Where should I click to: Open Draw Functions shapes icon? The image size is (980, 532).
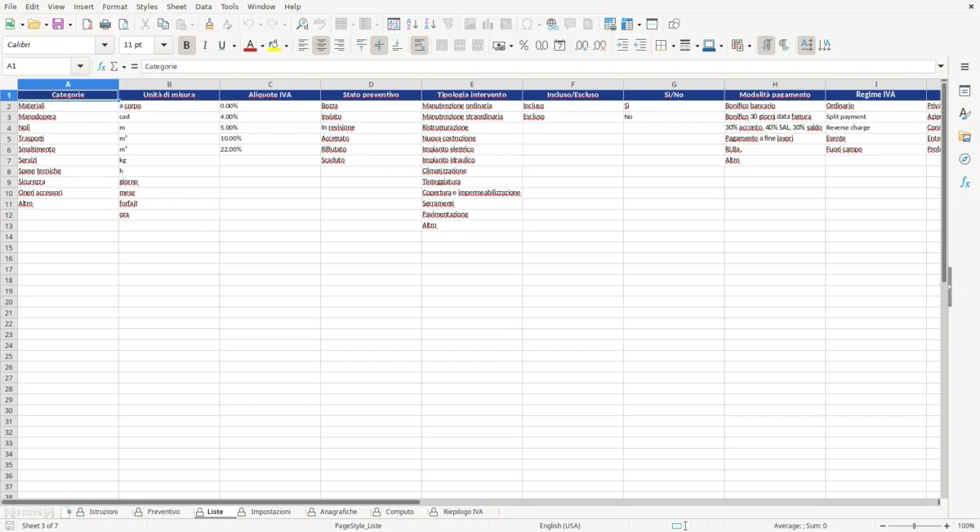tap(674, 24)
